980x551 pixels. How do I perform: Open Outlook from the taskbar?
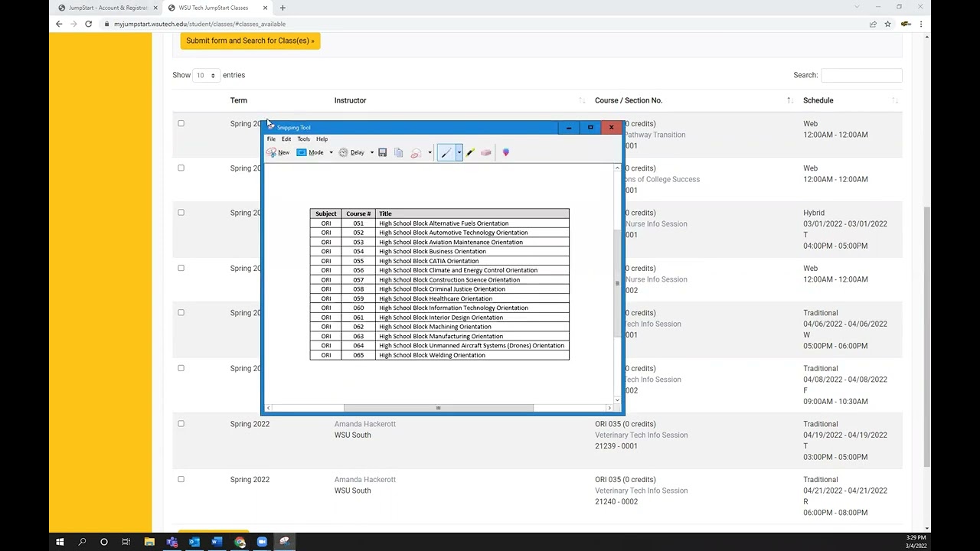point(194,542)
